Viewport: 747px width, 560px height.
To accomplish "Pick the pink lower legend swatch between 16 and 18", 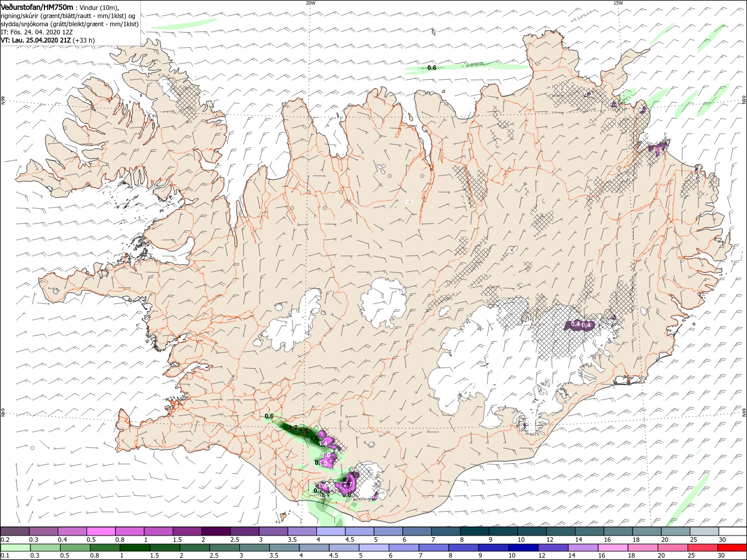I will point(612,548).
